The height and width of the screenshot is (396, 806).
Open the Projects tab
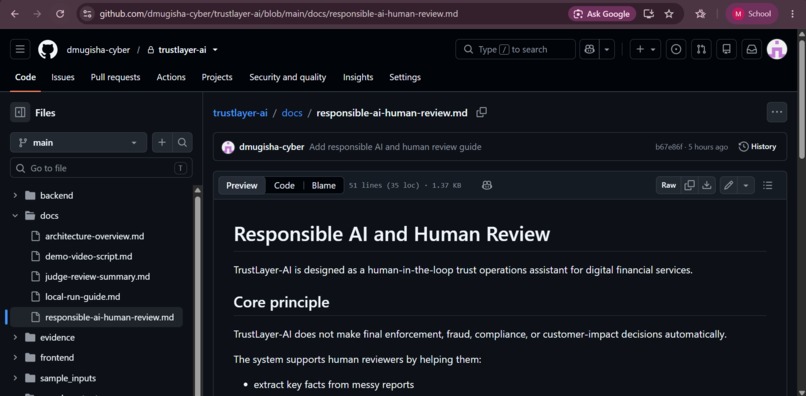click(x=217, y=77)
